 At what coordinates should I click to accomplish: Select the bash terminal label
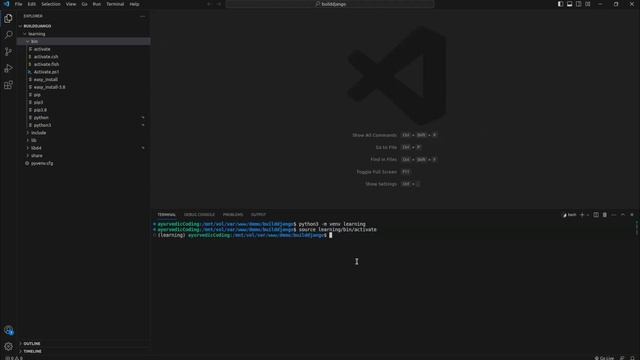[x=570, y=215]
